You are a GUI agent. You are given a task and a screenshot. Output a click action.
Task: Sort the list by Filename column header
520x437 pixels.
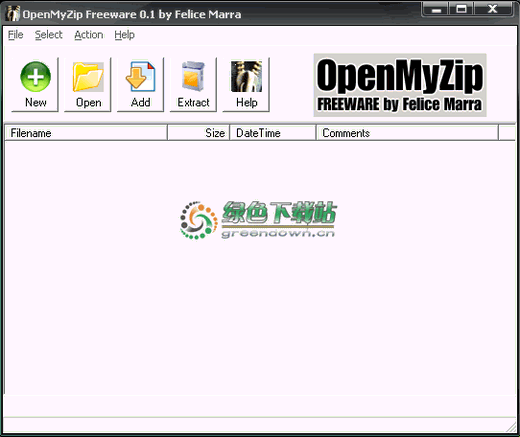pos(86,133)
